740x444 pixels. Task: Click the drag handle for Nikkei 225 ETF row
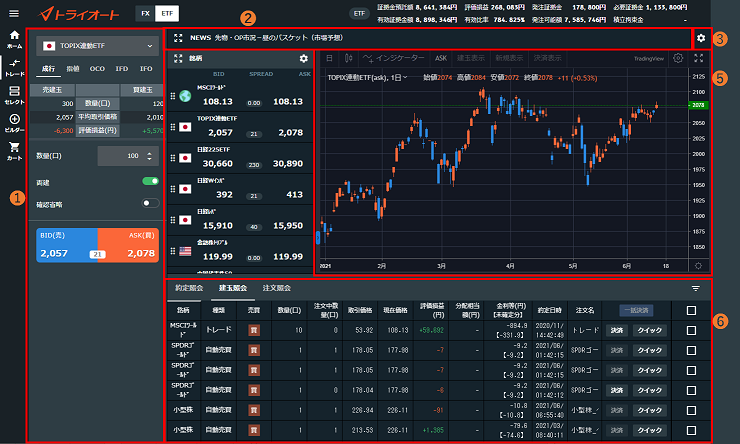click(173, 158)
